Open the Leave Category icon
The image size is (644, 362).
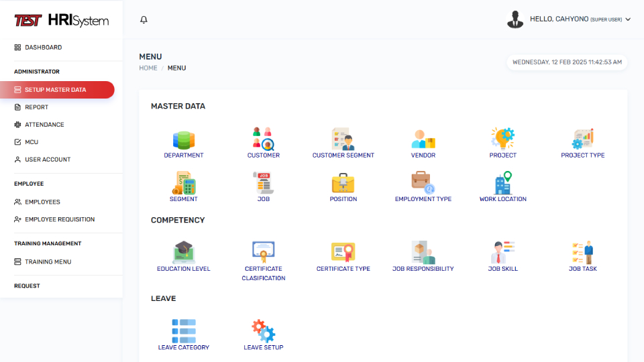[x=183, y=331]
